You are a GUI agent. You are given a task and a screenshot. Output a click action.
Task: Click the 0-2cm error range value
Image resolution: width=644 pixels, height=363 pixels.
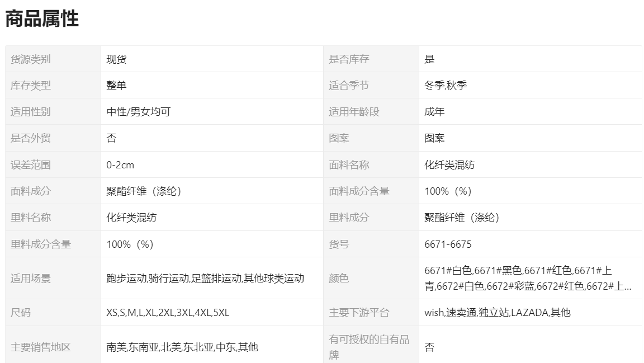pyautogui.click(x=120, y=164)
